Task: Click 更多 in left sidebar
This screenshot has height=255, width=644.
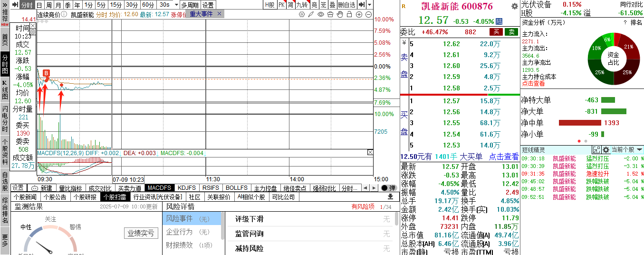Action: pos(5,240)
